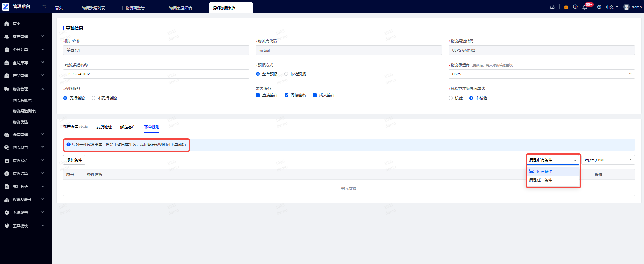Click the 编辑物流渠道 active tab

(x=231, y=8)
